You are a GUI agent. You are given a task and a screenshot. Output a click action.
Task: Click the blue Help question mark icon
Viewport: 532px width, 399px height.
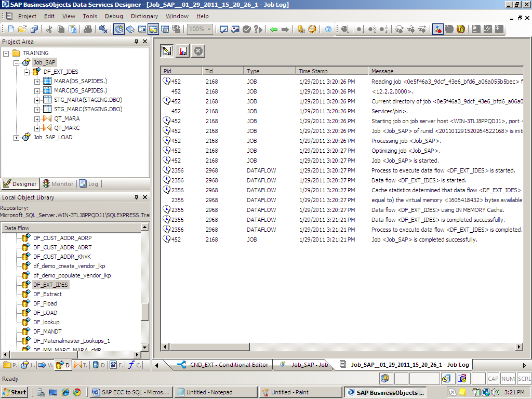(328, 29)
